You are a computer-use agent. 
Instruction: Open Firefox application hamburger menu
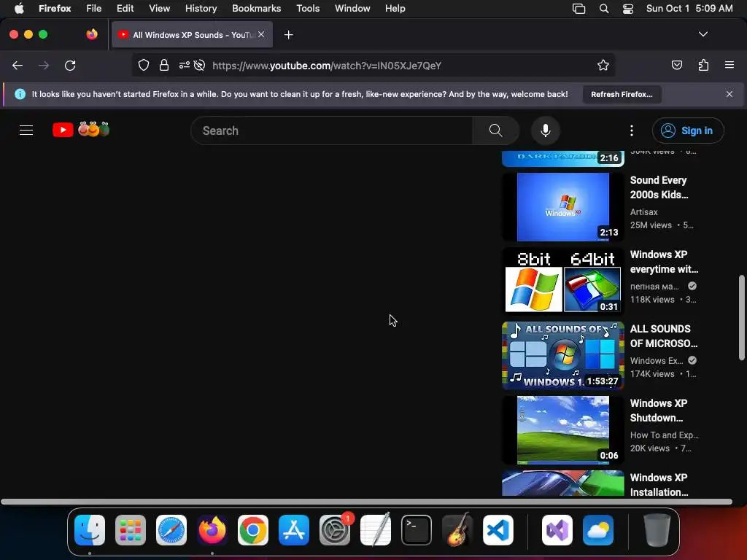tap(729, 65)
